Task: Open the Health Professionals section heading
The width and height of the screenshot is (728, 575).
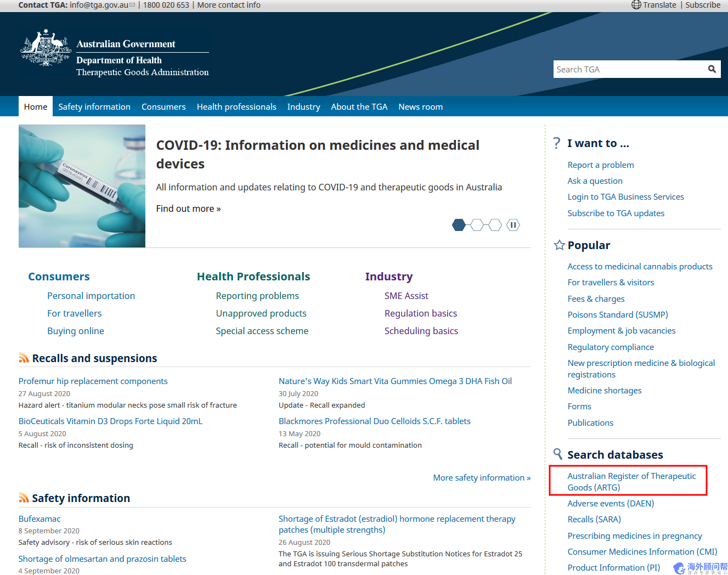Action: (x=253, y=277)
